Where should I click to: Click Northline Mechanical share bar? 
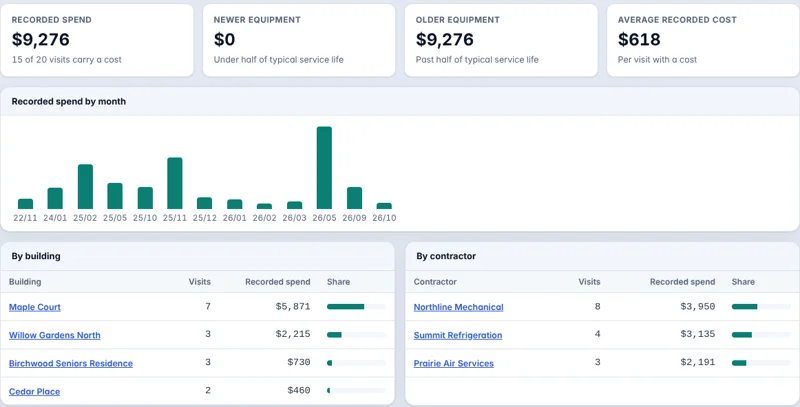coord(761,307)
